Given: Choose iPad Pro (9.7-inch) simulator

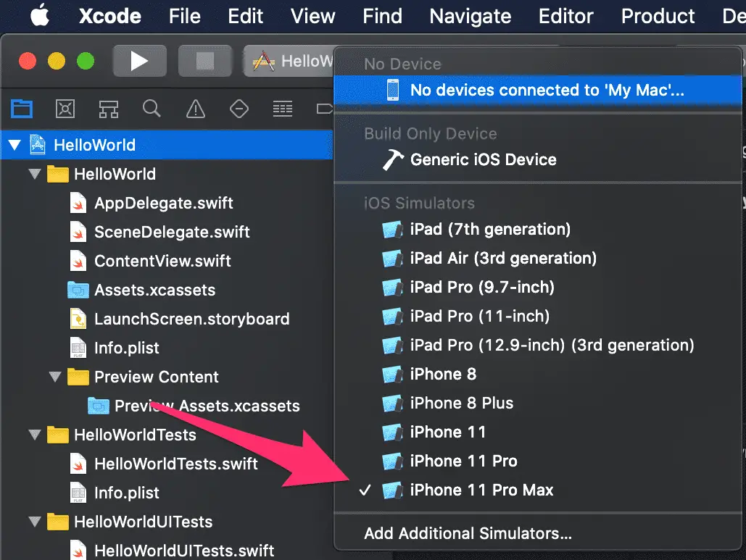Looking at the screenshot, I should (x=538, y=288).
